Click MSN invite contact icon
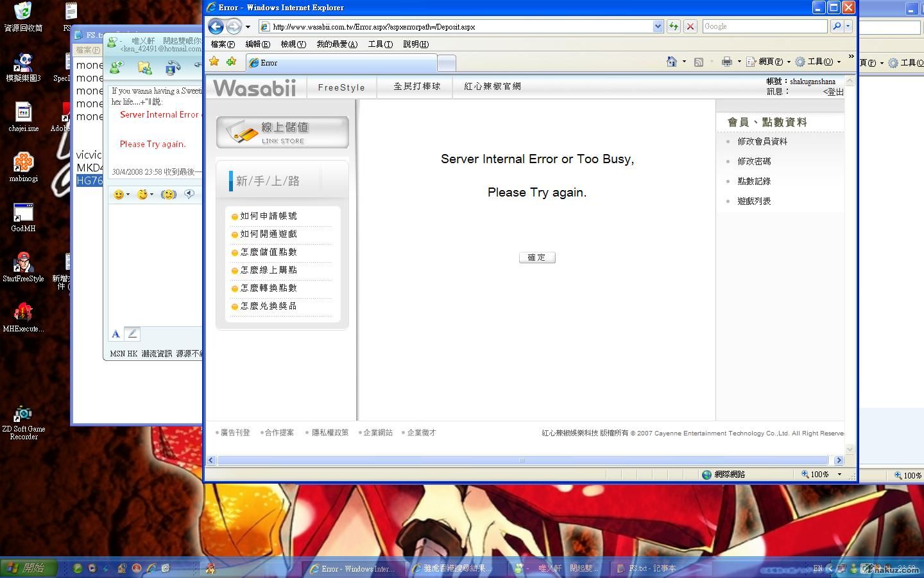Image resolution: width=924 pixels, height=578 pixels. tap(117, 67)
